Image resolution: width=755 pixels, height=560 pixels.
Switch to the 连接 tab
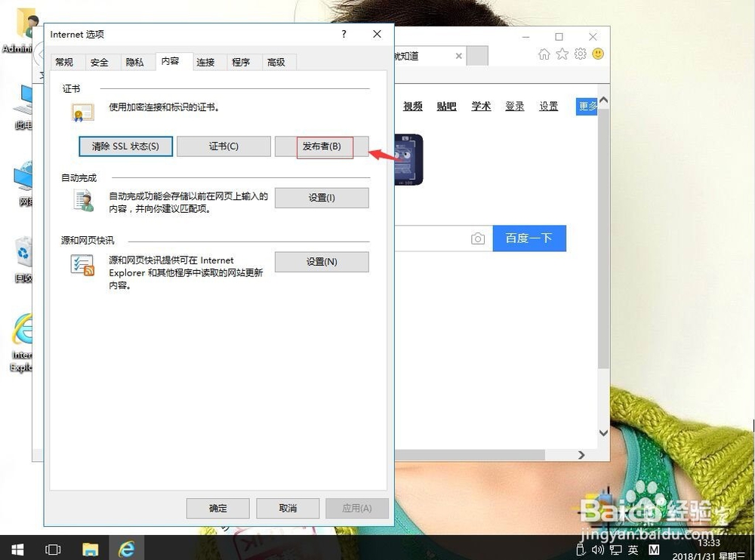205,62
